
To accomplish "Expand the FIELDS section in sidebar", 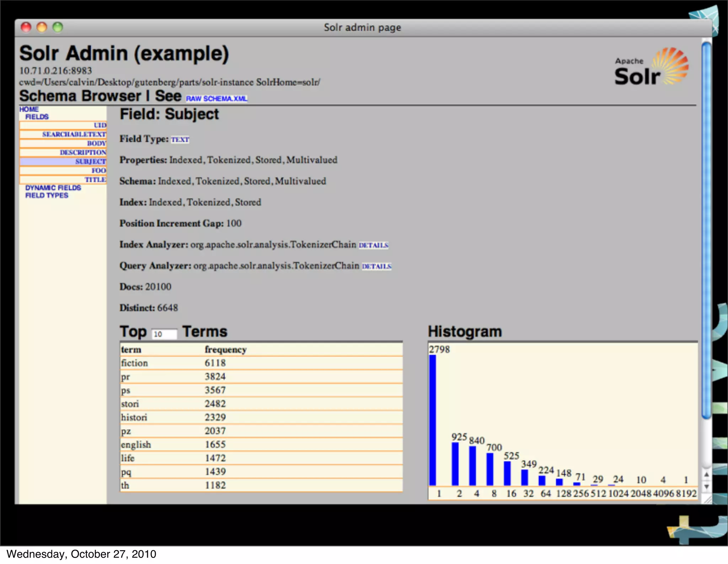I will (x=37, y=117).
